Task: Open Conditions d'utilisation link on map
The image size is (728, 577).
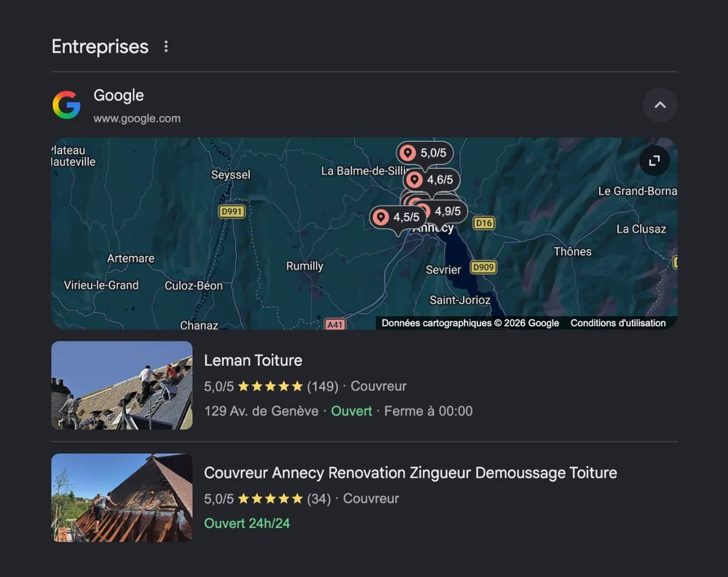Action: click(x=618, y=323)
